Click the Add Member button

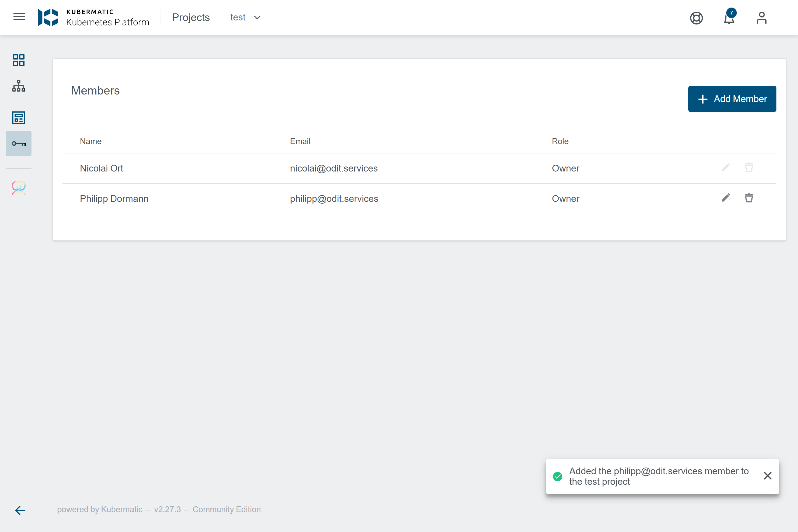point(732,99)
